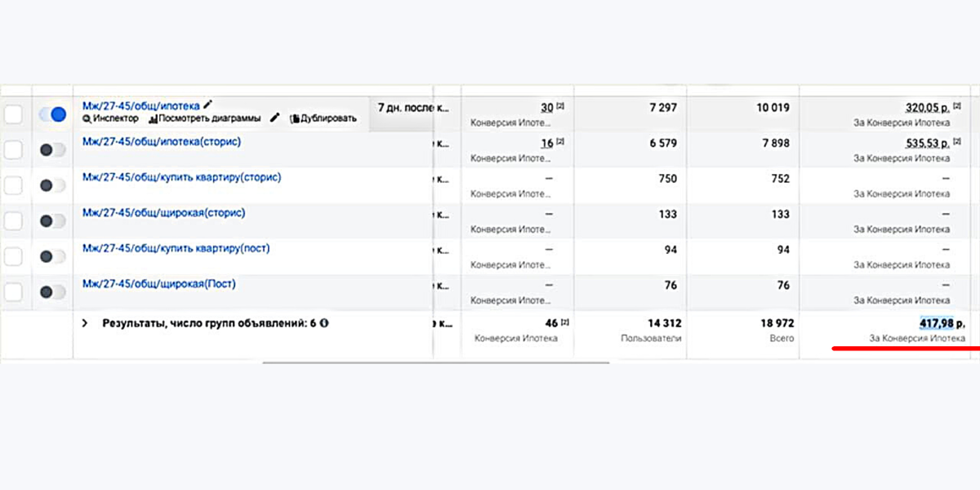The image size is (980, 490).
Task: Check the box for Мж/27-45/общ/купить квартиру(сторис)
Action: click(13, 185)
